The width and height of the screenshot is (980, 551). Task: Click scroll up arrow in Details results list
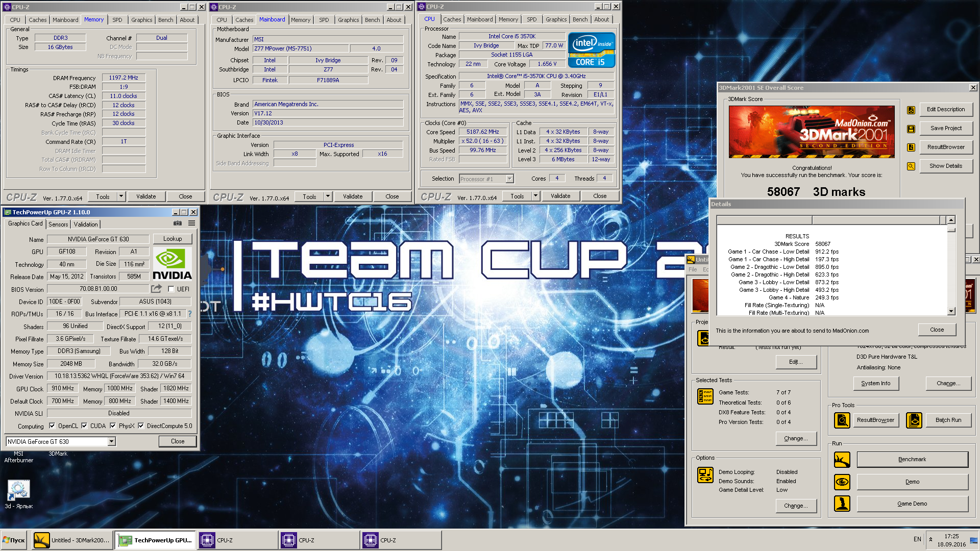(951, 220)
